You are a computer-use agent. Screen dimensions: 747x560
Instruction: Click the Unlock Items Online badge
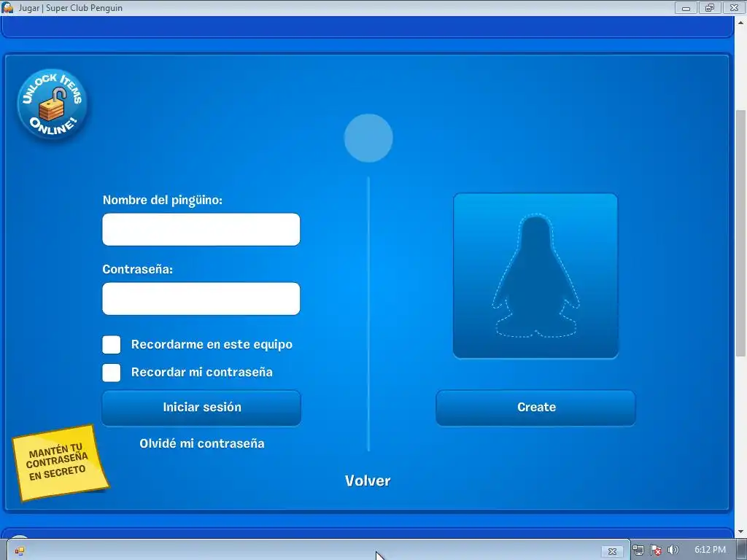click(x=53, y=104)
